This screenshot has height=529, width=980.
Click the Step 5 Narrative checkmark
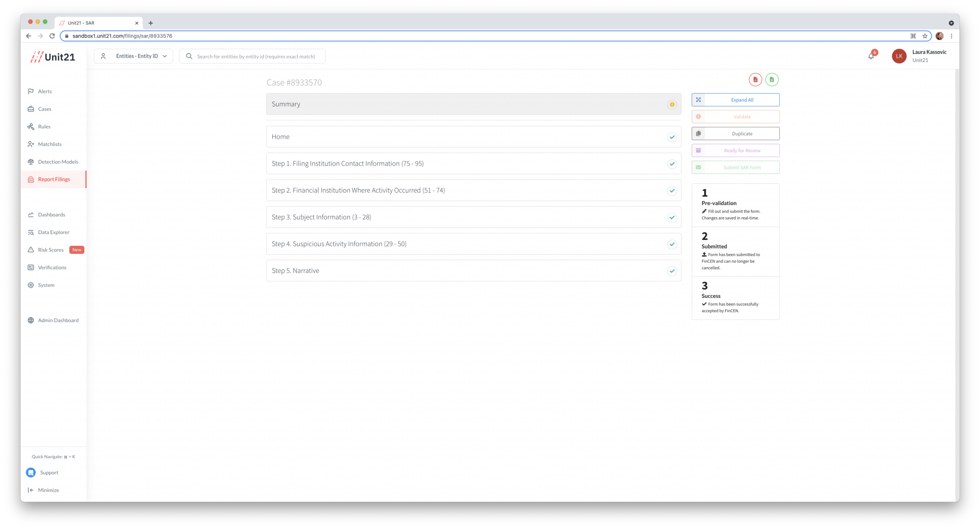(672, 271)
